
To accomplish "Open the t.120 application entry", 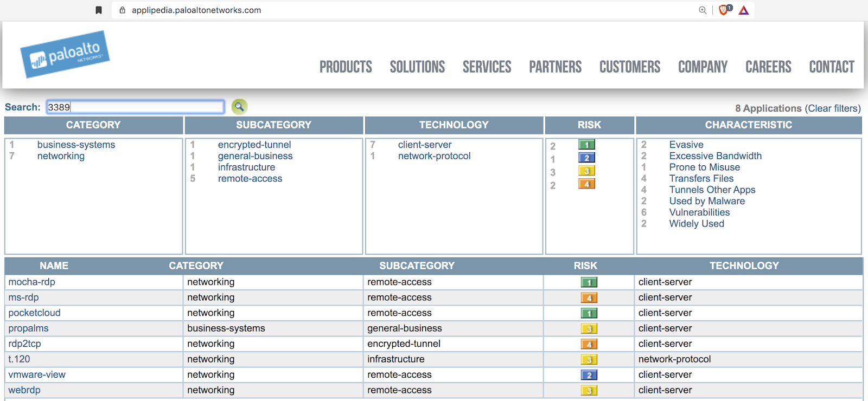I will pyautogui.click(x=19, y=359).
